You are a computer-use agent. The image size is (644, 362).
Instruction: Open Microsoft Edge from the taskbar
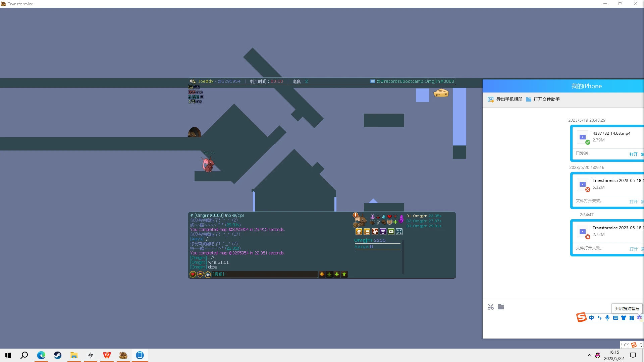(41, 355)
